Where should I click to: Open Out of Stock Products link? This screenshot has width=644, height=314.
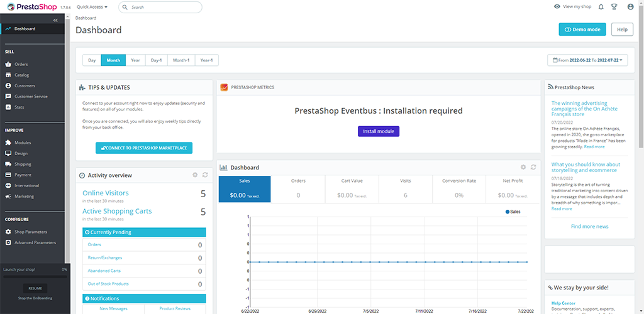click(x=108, y=284)
